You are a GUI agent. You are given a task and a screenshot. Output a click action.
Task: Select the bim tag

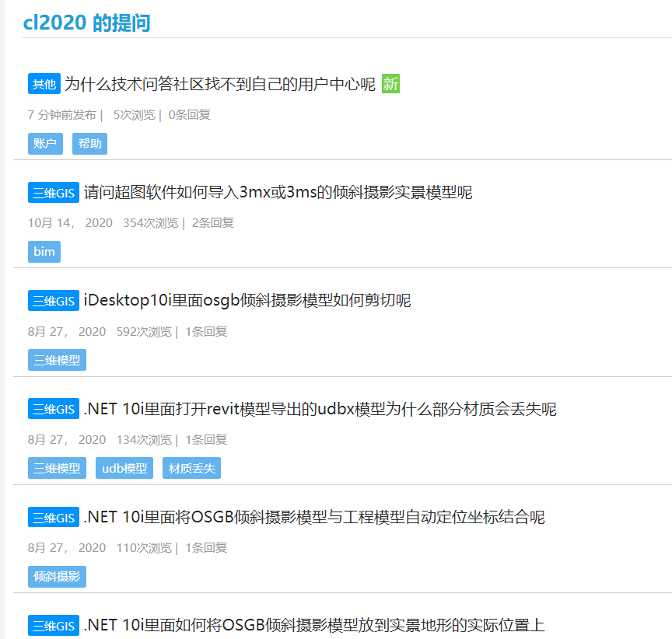(x=44, y=252)
